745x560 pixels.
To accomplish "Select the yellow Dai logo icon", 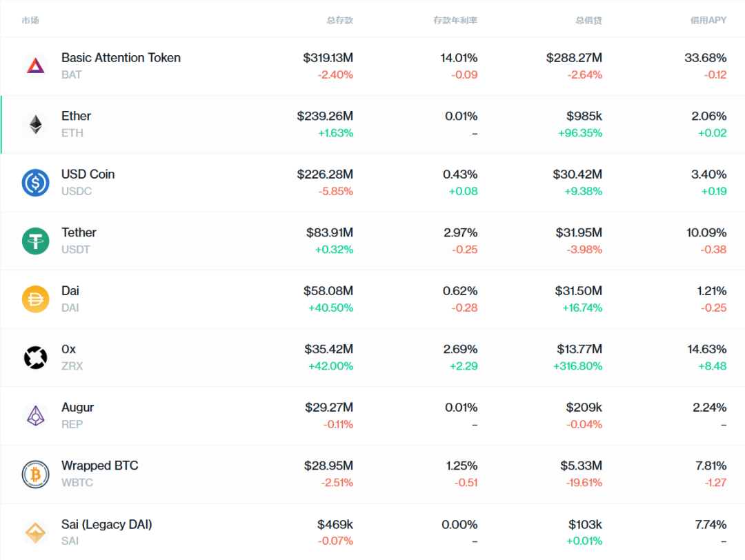I will click(35, 299).
